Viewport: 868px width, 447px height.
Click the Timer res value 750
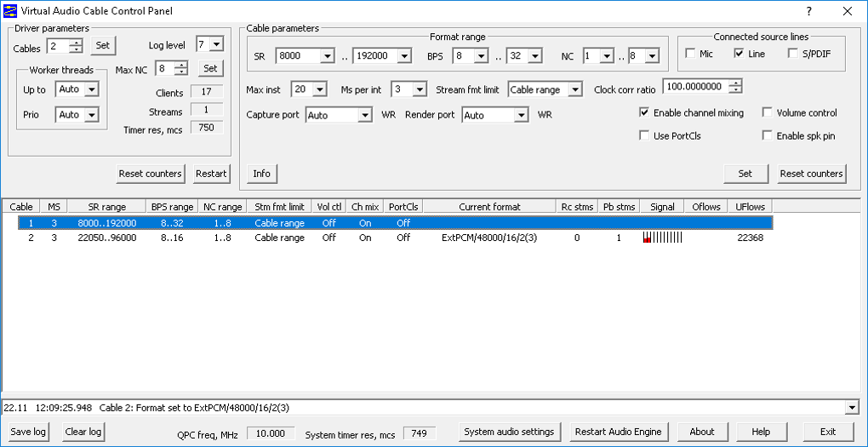(207, 128)
